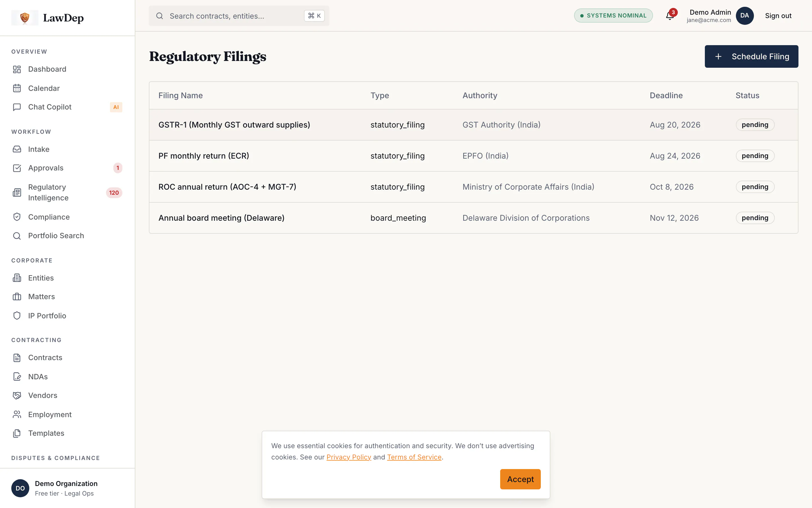The height and width of the screenshot is (508, 812).
Task: Open notifications bell with 3 alerts
Action: (670, 16)
